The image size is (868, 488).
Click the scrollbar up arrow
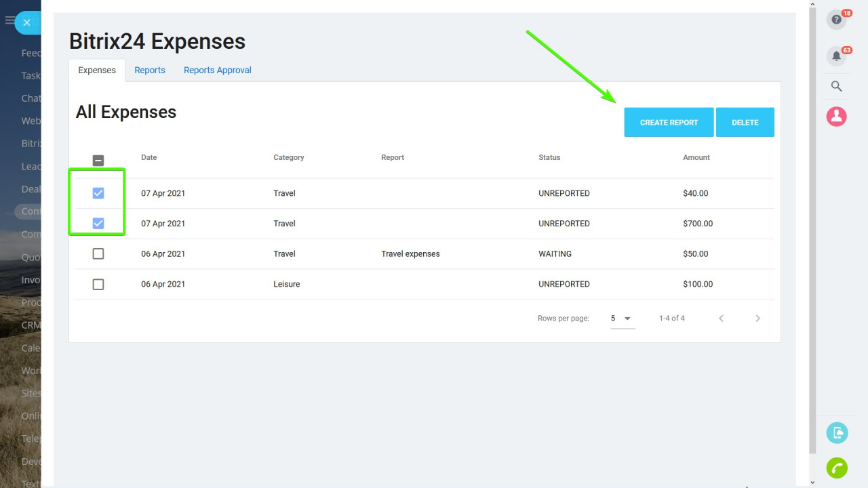812,4
